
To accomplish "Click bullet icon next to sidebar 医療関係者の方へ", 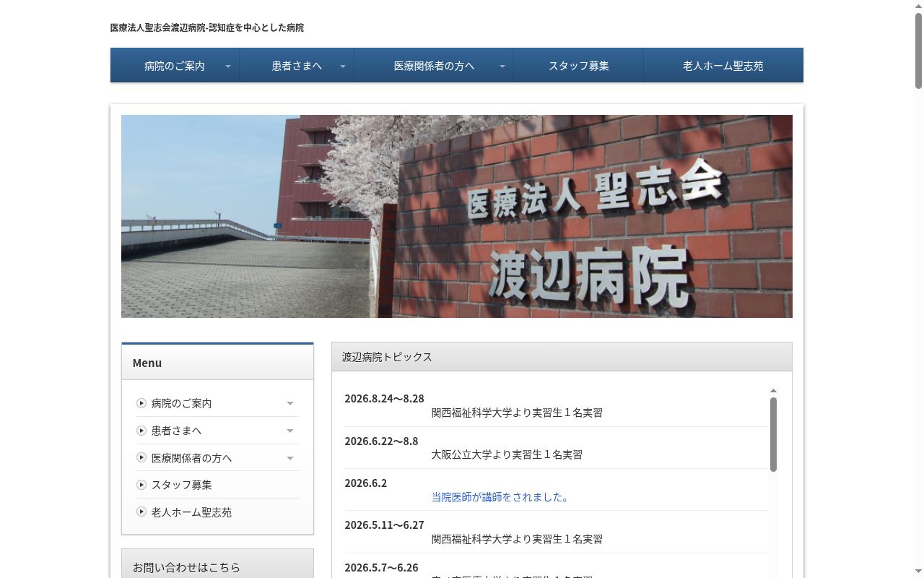I will (141, 457).
